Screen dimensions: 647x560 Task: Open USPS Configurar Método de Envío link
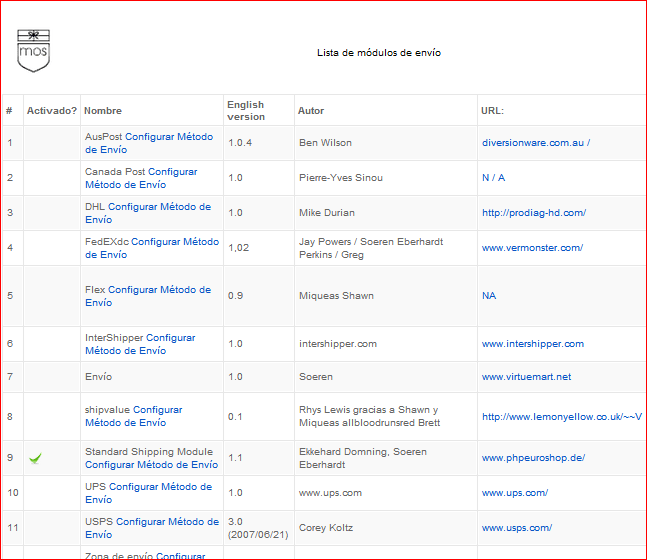coord(152,528)
